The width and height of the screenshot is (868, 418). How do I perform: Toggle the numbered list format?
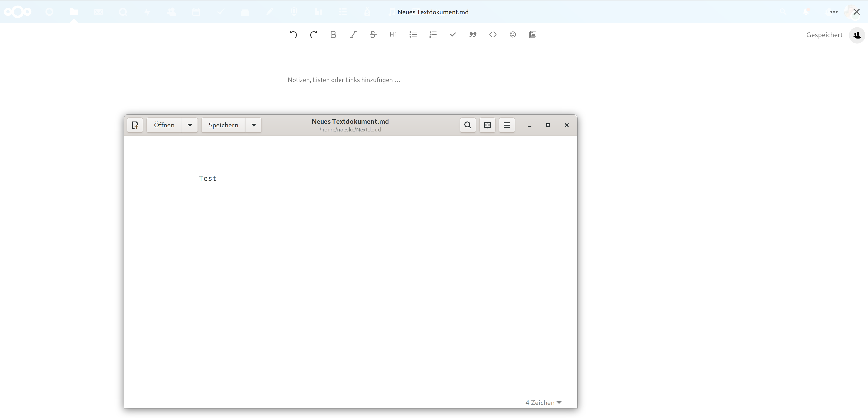tap(433, 35)
